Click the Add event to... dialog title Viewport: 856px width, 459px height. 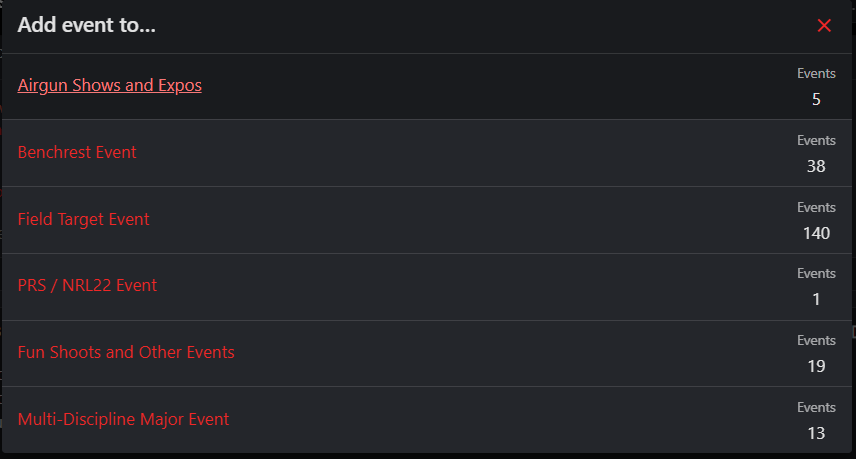(x=86, y=25)
